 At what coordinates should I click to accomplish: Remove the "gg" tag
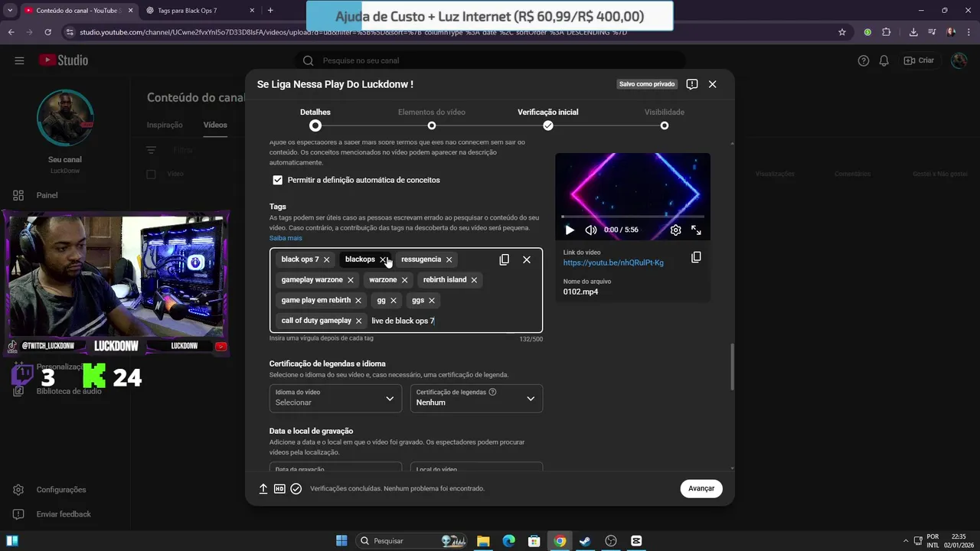394,301
